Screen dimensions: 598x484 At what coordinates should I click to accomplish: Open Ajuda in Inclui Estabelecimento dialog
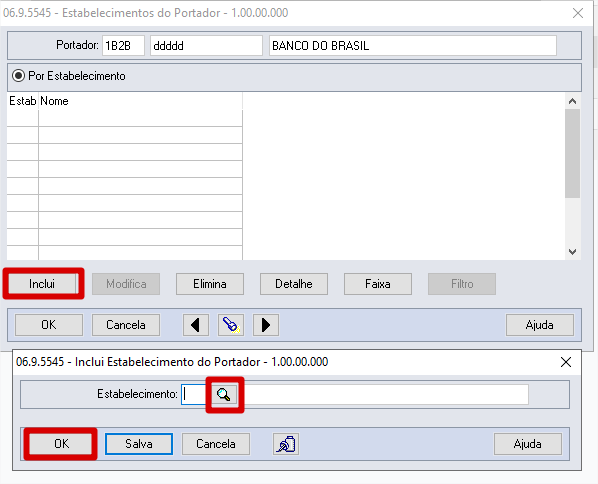[x=528, y=444]
